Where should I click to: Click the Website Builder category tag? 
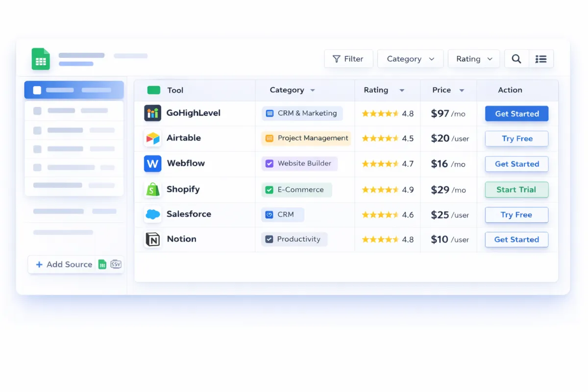click(x=299, y=164)
